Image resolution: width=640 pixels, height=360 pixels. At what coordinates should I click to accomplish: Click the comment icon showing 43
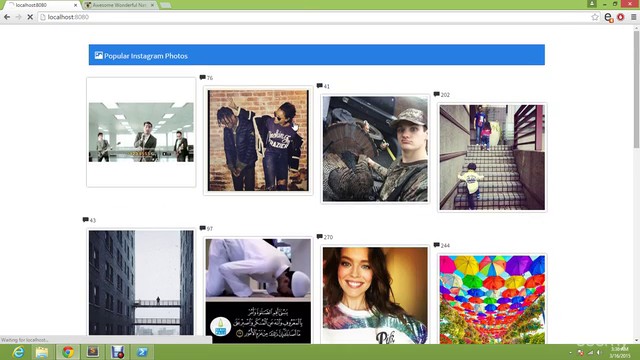click(85, 220)
